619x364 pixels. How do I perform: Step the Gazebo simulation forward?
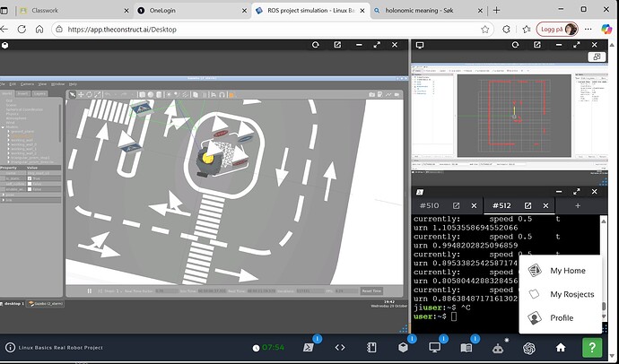[100, 291]
